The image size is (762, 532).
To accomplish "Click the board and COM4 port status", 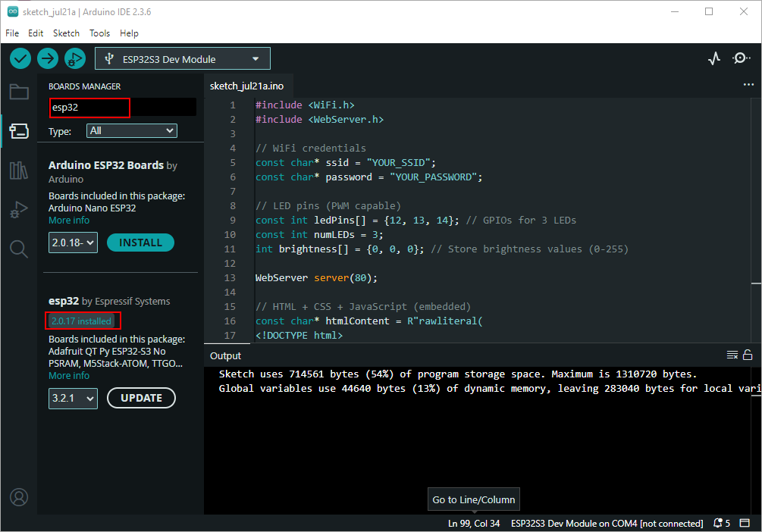I will pos(607,523).
